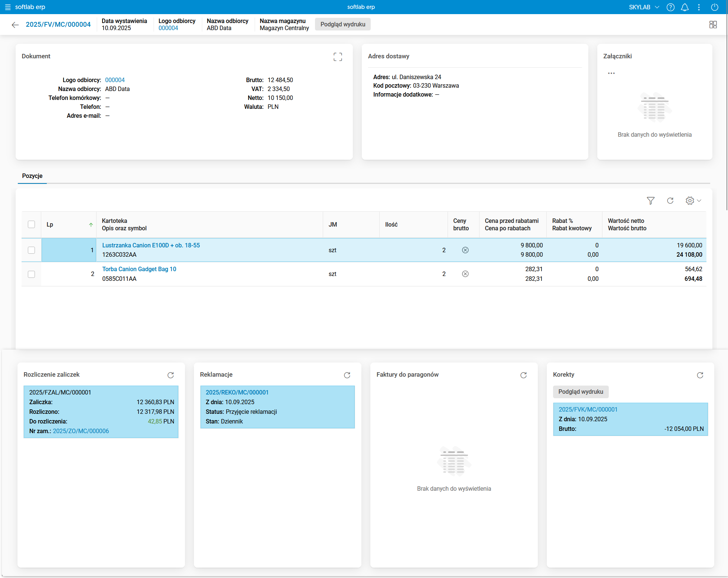Go back using the arrow icon
Image resolution: width=728 pixels, height=578 pixels.
click(x=15, y=25)
